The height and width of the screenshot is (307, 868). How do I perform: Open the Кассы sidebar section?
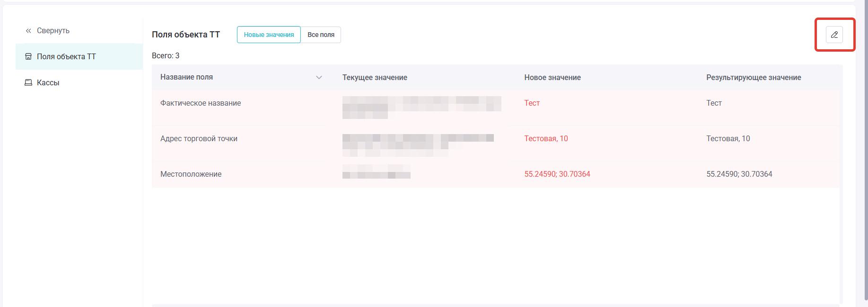(x=48, y=82)
